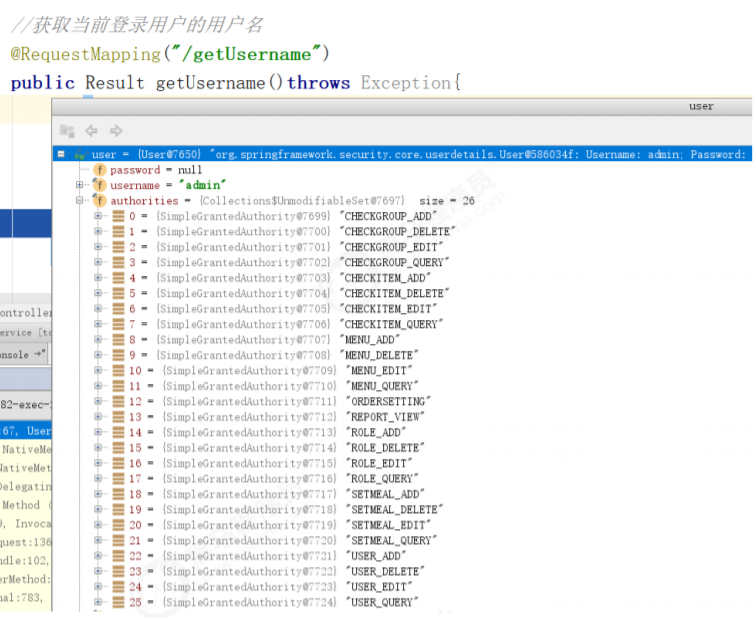756x618 pixels.
Task: Click the "/getUsername" string in the code
Action: tap(246, 54)
